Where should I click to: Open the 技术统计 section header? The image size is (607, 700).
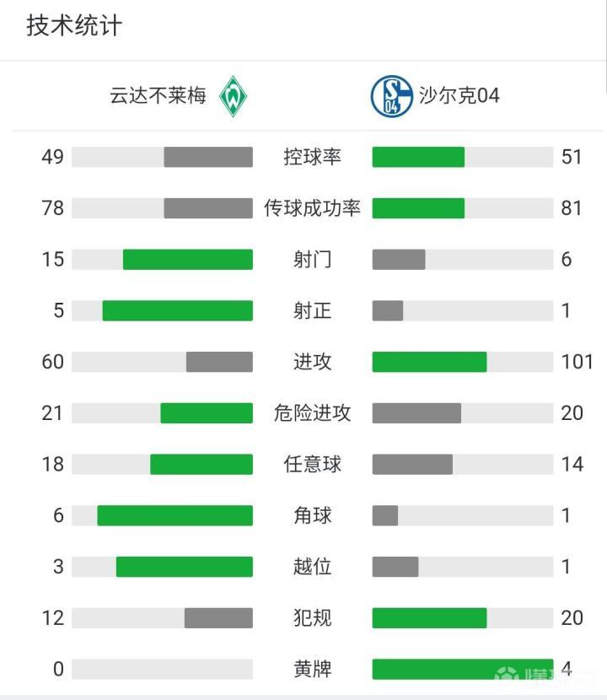point(74,26)
